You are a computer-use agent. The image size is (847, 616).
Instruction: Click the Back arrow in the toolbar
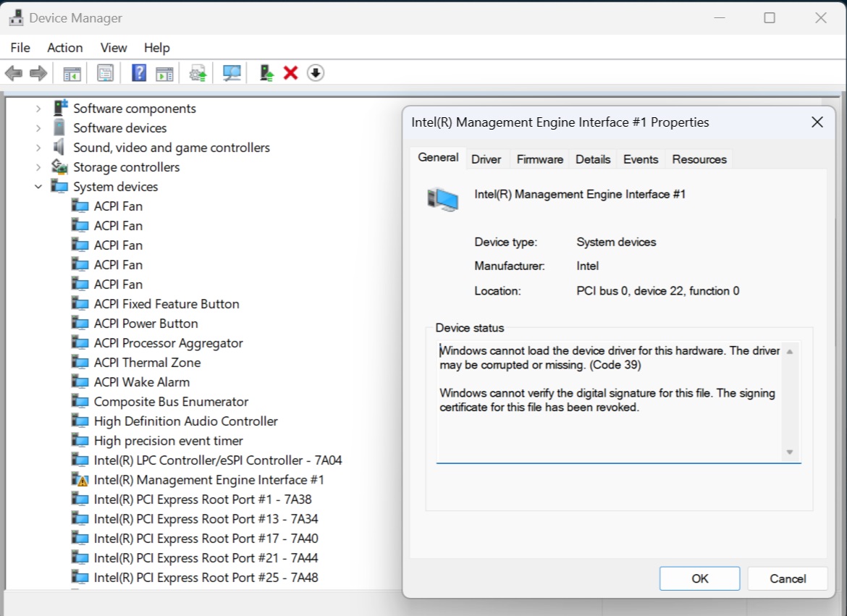point(14,73)
